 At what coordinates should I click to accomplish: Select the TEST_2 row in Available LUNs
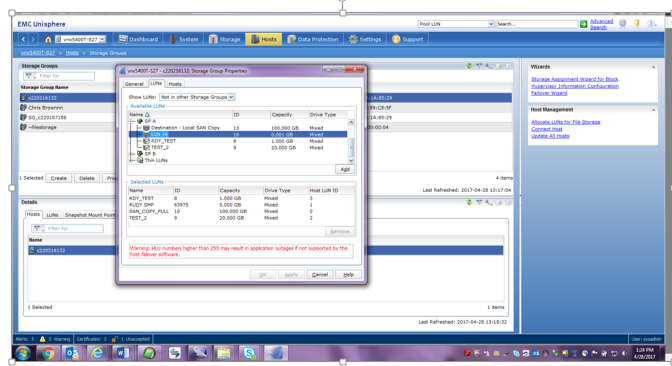pos(238,147)
